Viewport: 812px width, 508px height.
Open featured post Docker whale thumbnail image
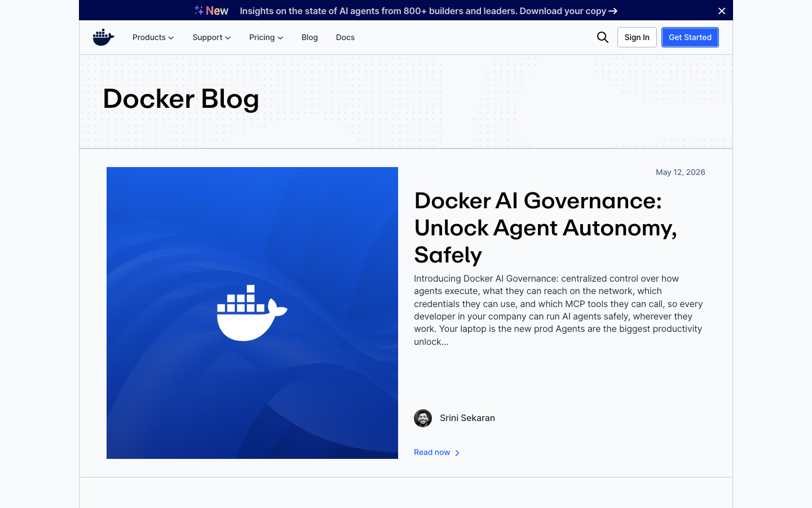point(252,313)
